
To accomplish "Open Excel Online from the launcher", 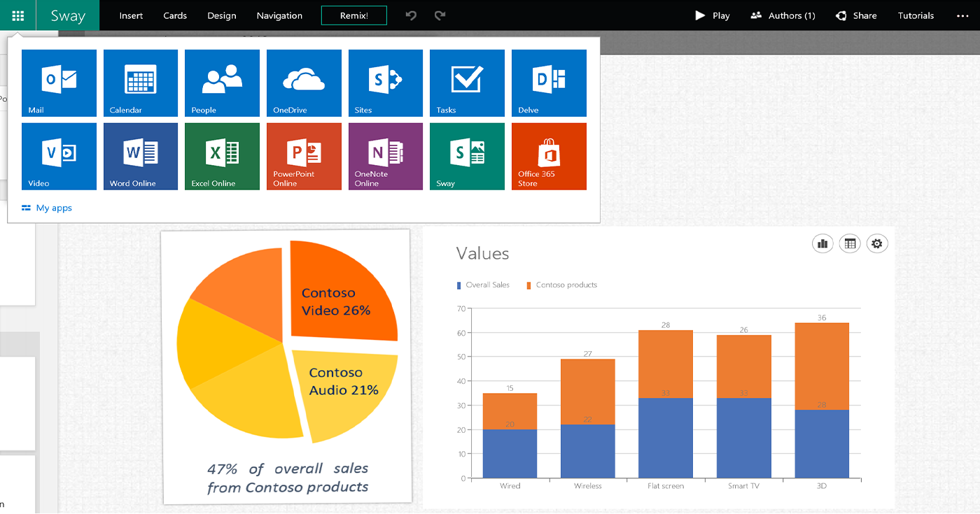I will click(x=222, y=156).
